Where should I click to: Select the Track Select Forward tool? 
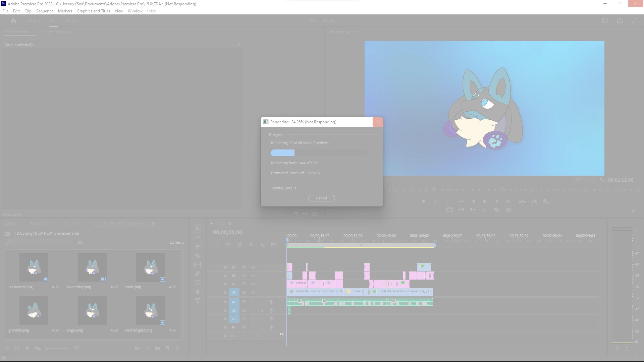point(198,237)
